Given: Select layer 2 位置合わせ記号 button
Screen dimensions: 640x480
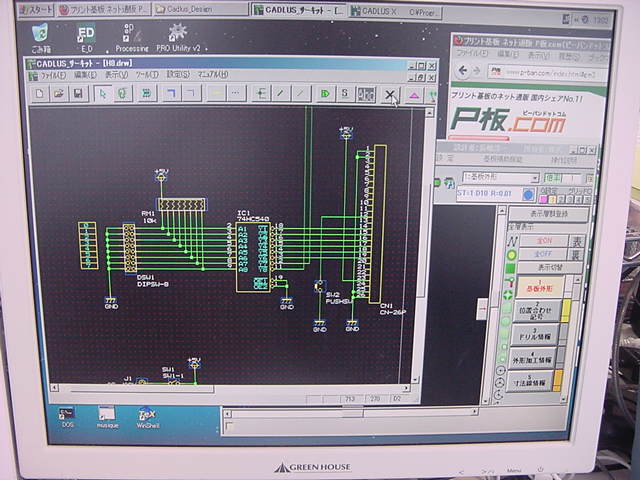Looking at the screenshot, I should coord(536,311).
